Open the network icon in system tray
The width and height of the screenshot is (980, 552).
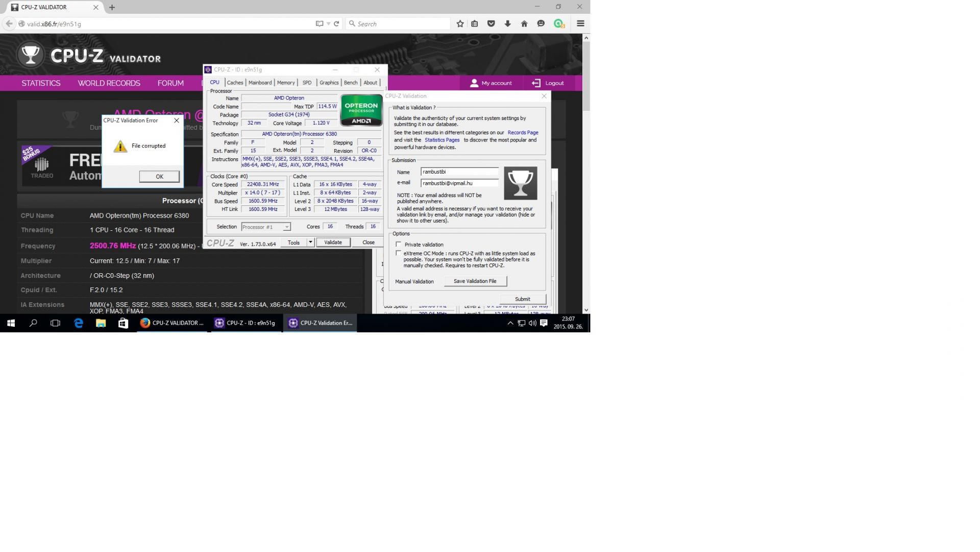521,323
